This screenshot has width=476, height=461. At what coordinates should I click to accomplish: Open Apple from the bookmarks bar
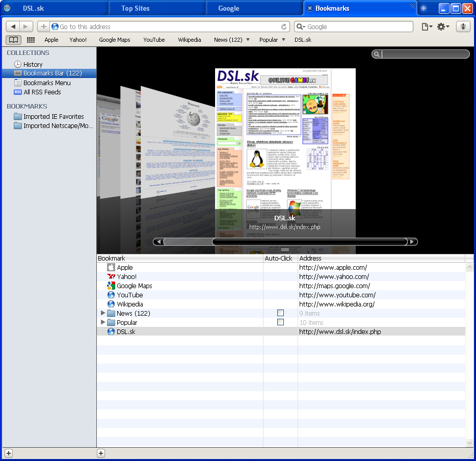(x=51, y=40)
